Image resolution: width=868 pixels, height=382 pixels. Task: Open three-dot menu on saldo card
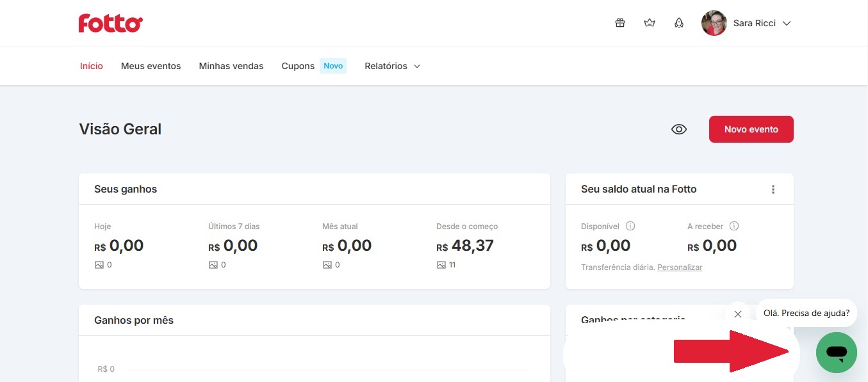coord(773,189)
